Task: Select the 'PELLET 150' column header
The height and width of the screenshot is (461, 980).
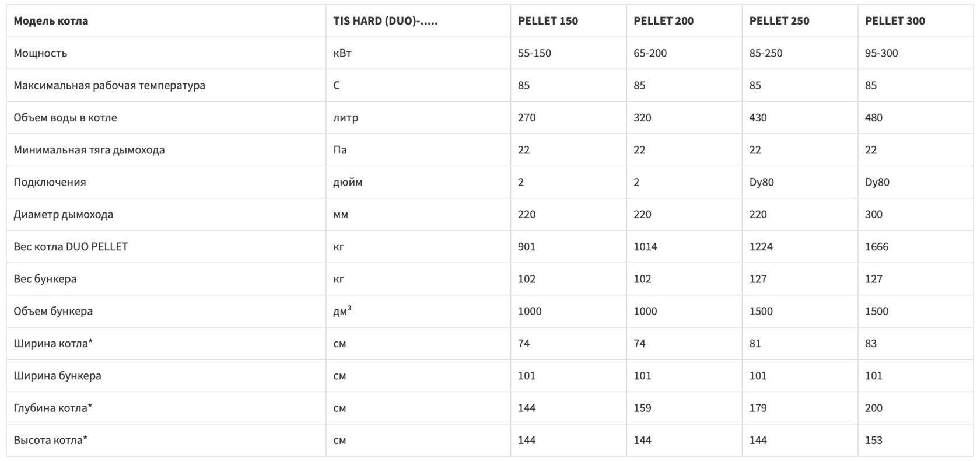Action: (x=548, y=21)
